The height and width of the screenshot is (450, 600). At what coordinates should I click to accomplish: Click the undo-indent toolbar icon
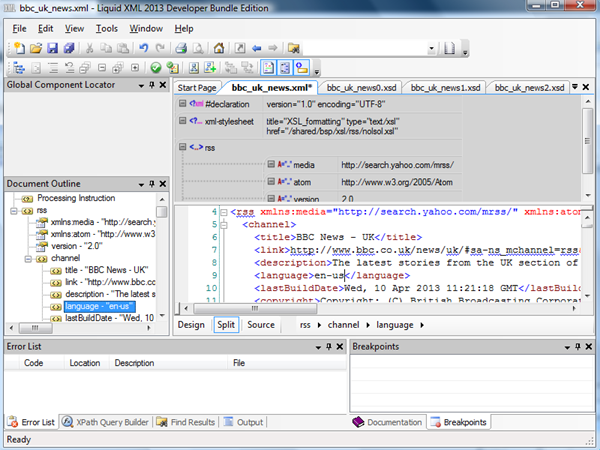click(69, 68)
